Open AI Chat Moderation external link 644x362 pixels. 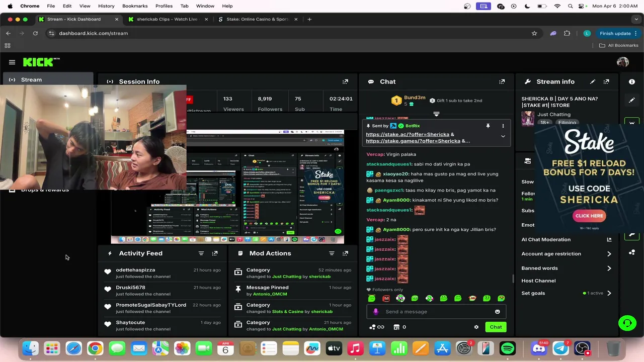[x=609, y=240]
